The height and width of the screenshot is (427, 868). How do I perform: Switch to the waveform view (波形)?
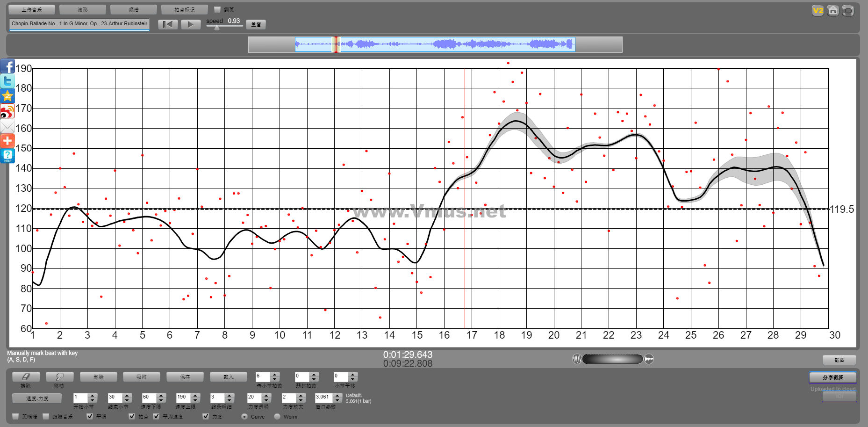click(x=83, y=9)
